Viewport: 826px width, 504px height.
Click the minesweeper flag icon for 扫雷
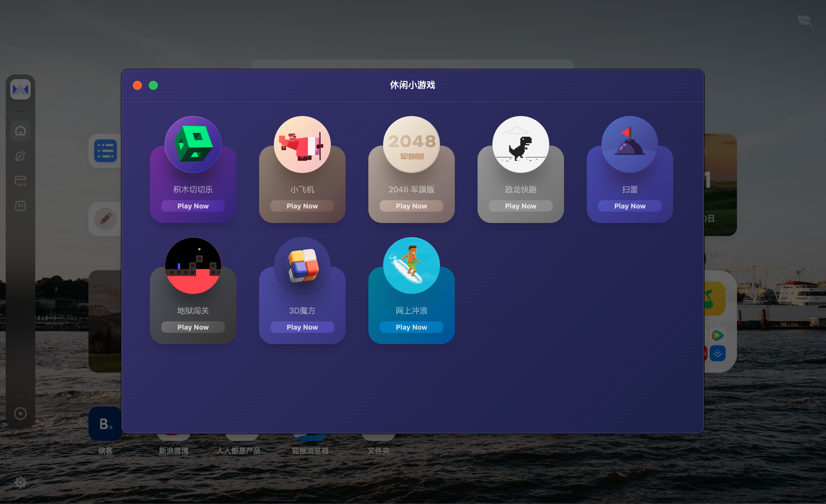point(629,144)
